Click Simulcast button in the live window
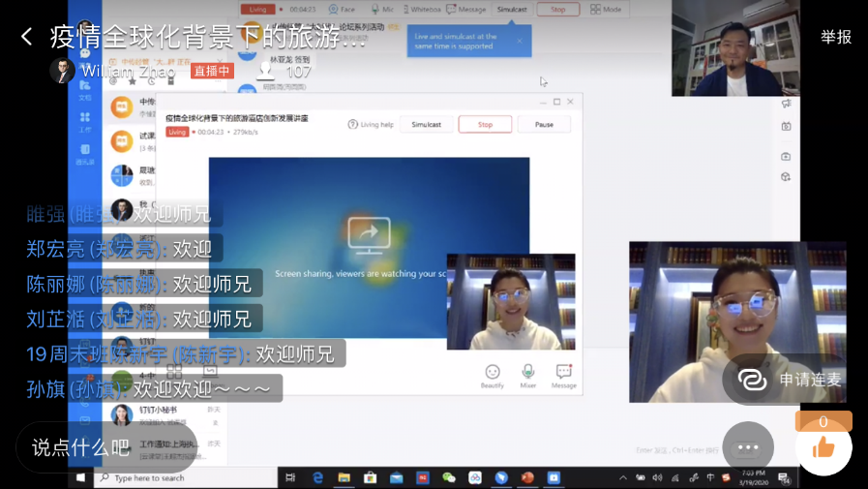The image size is (868, 489). pos(426,125)
